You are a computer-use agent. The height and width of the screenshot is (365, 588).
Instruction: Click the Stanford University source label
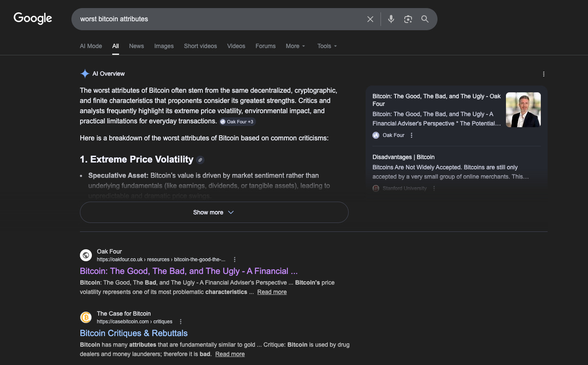[x=405, y=188]
